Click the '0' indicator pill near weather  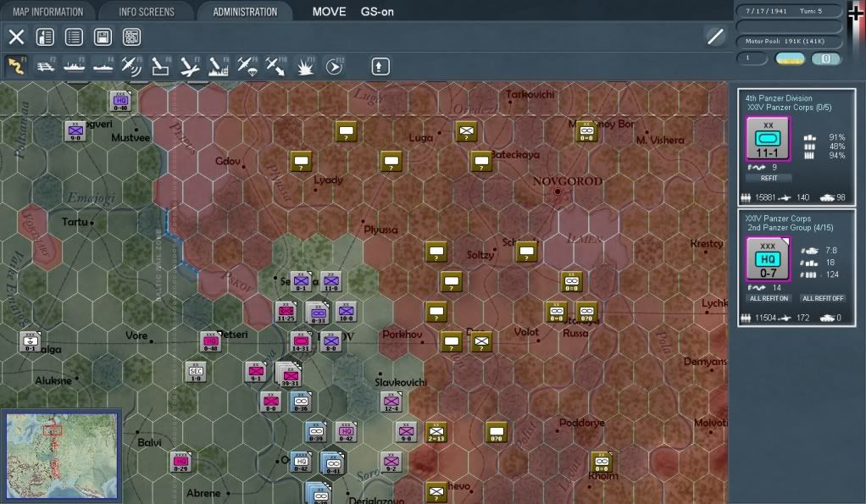[x=825, y=58]
